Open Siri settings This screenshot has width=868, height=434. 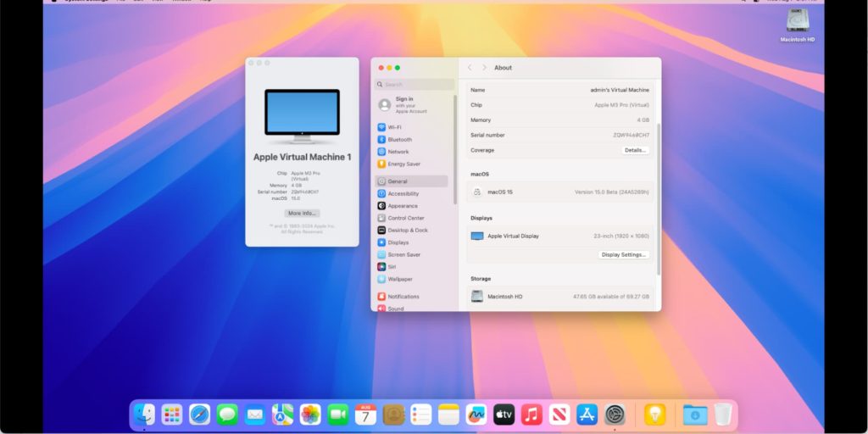tap(392, 267)
